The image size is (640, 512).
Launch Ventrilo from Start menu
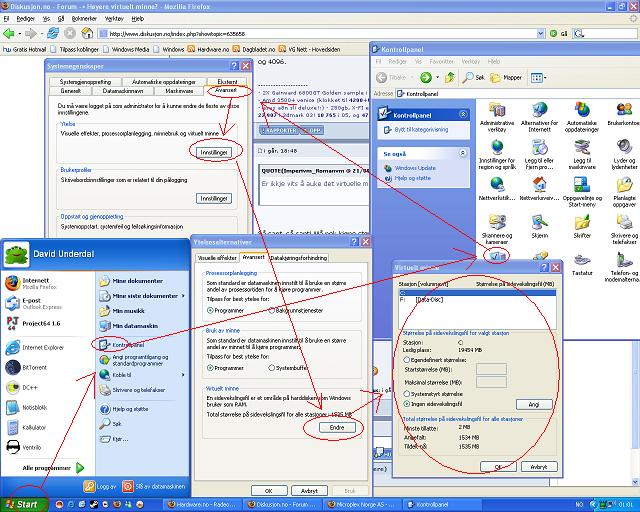pyautogui.click(x=24, y=447)
